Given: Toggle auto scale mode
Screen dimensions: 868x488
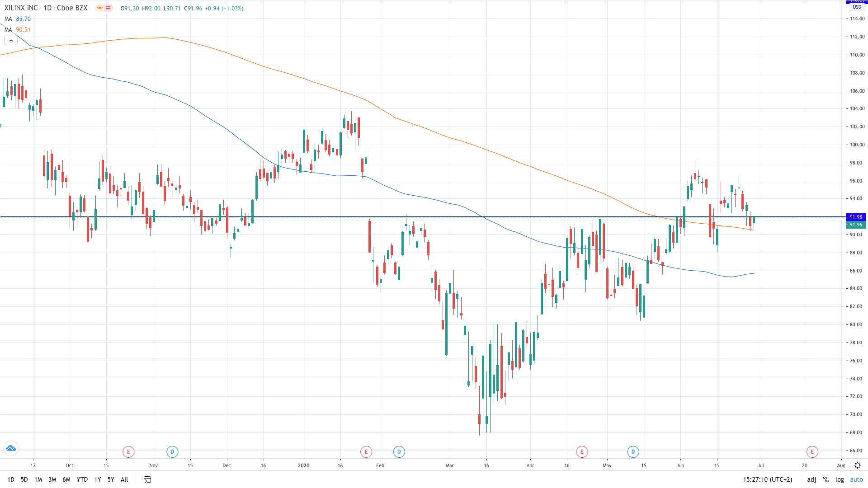Looking at the screenshot, I should [x=856, y=479].
